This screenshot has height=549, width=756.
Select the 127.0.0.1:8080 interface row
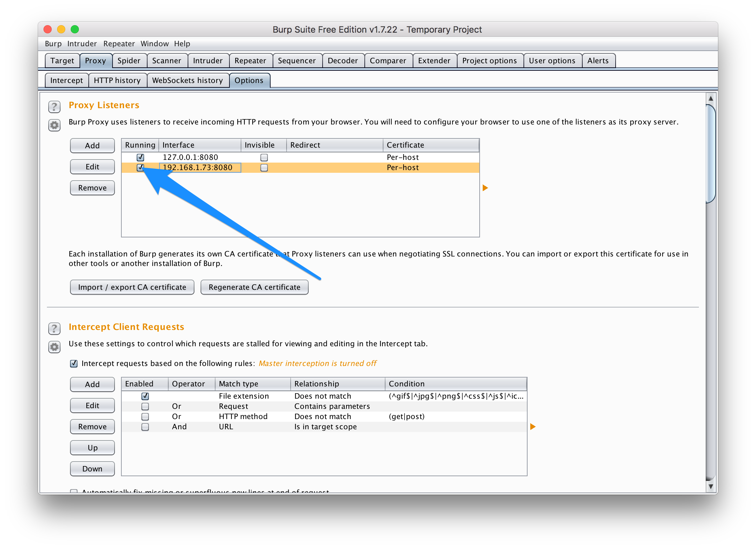click(190, 157)
